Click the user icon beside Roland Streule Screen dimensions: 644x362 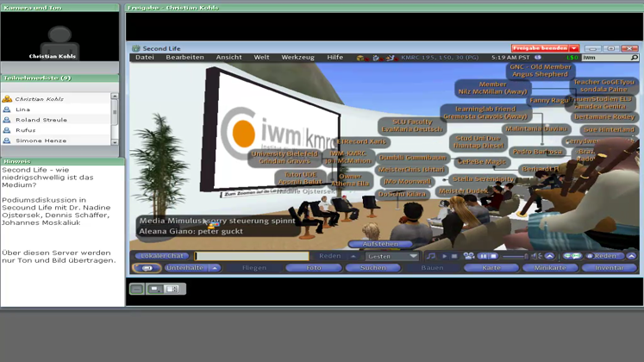[x=7, y=120]
